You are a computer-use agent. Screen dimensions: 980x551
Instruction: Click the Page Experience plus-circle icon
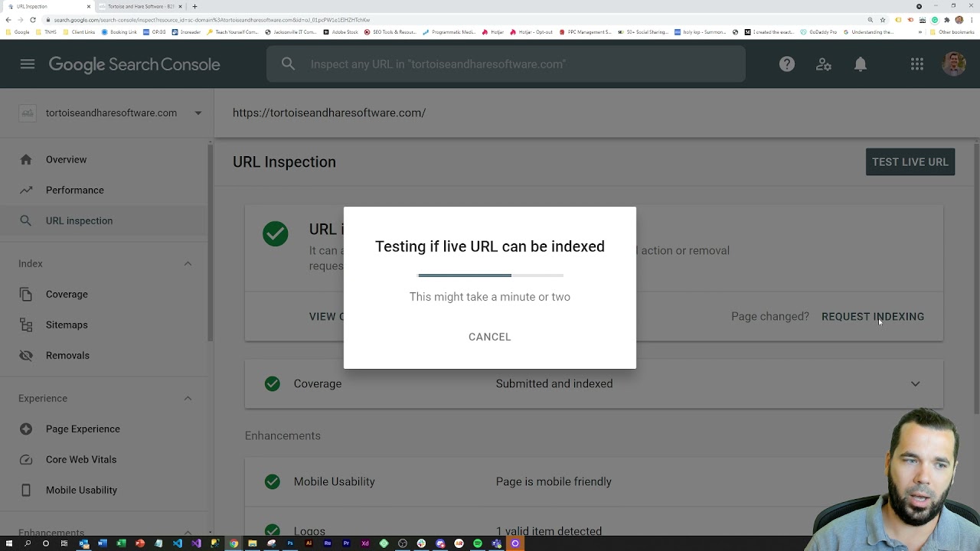click(x=26, y=429)
